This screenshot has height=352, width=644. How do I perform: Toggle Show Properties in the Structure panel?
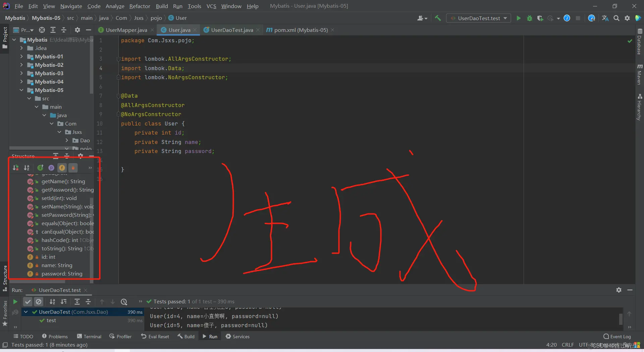[51, 168]
